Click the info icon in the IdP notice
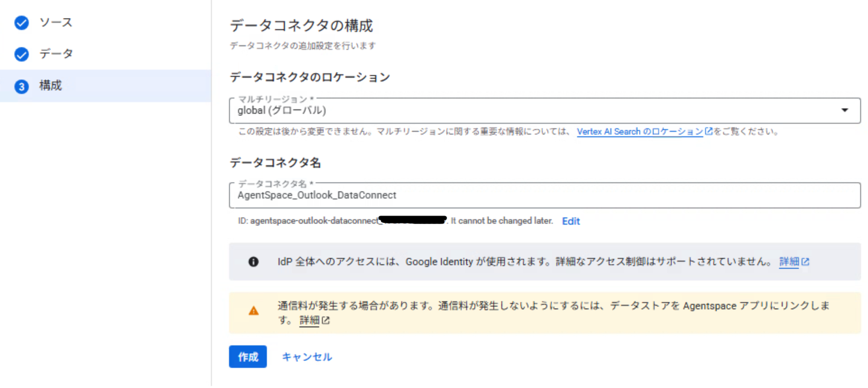Screen dimensions: 868x388 [x=253, y=261]
